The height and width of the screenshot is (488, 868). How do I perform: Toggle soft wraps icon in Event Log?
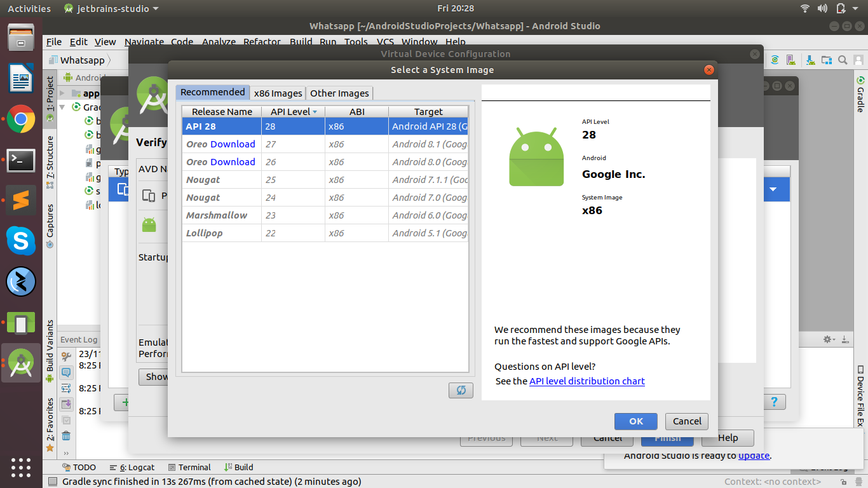pyautogui.click(x=66, y=388)
